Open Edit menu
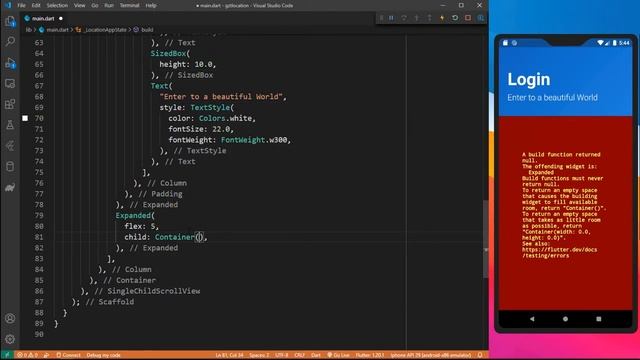The height and width of the screenshot is (360, 640). tap(36, 5)
